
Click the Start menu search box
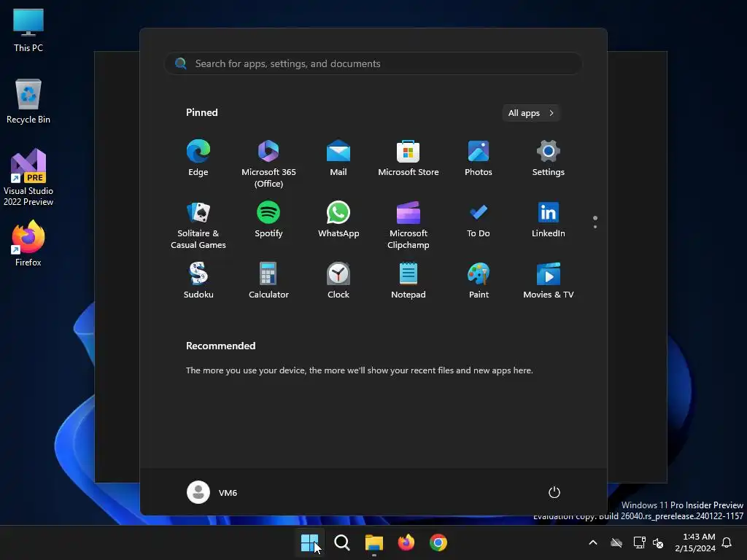(373, 63)
